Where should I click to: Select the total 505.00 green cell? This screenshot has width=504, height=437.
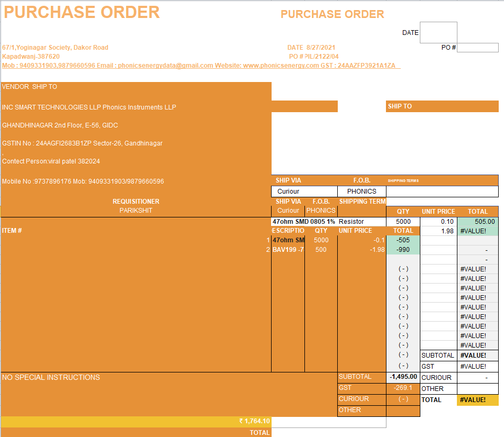tap(478, 222)
